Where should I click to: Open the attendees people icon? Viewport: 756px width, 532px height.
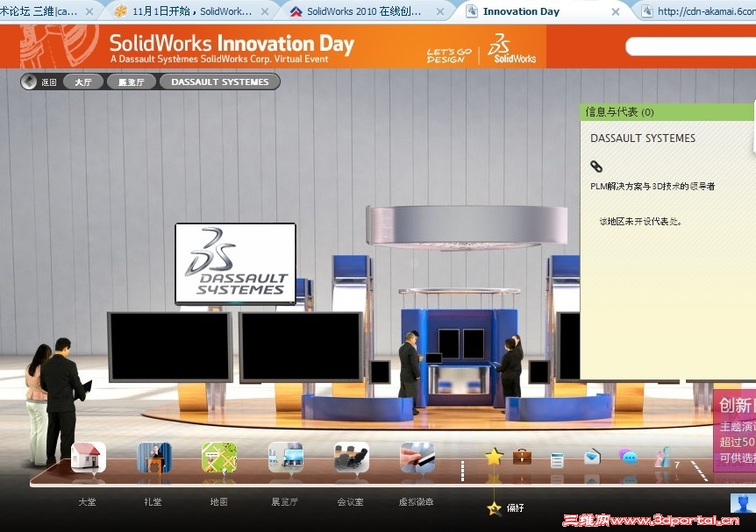click(x=662, y=457)
